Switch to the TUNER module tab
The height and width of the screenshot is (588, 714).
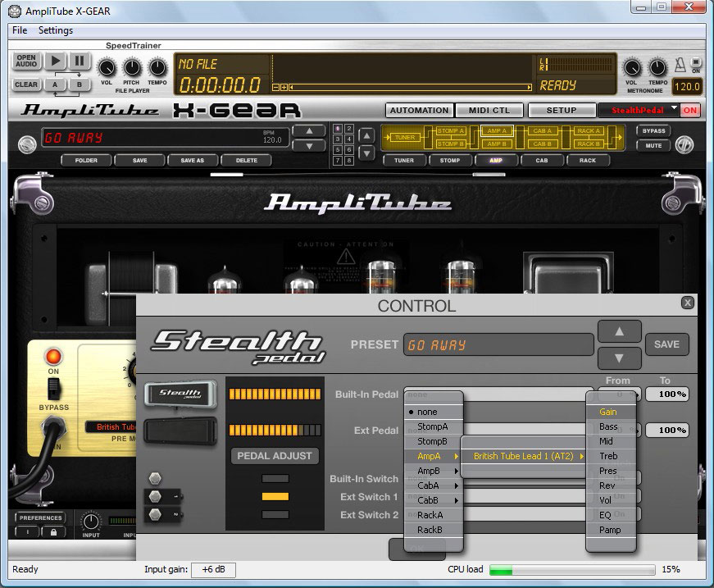coord(404,160)
